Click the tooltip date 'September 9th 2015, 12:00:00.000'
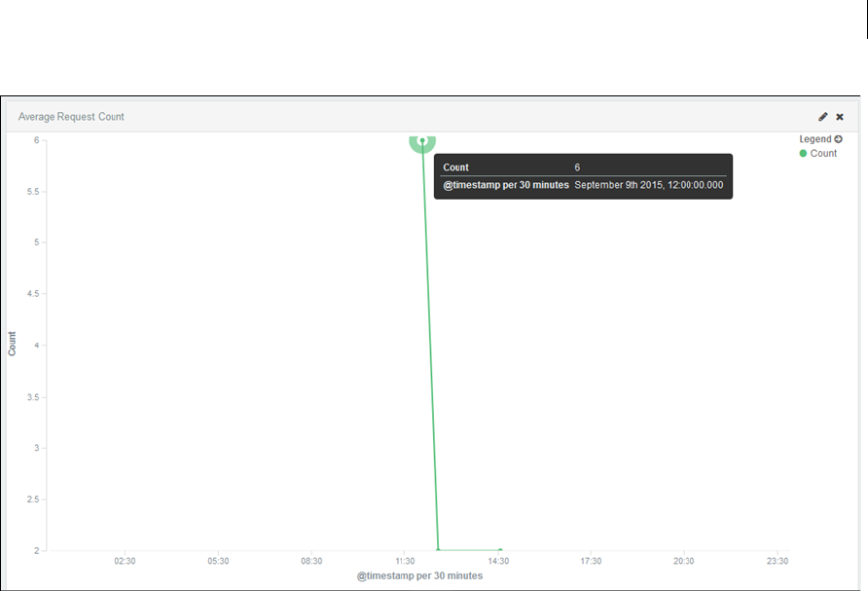The height and width of the screenshot is (591, 868). (x=649, y=185)
